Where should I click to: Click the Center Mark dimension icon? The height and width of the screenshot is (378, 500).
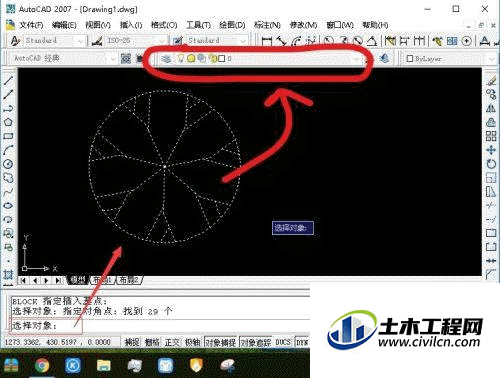pos(467,41)
